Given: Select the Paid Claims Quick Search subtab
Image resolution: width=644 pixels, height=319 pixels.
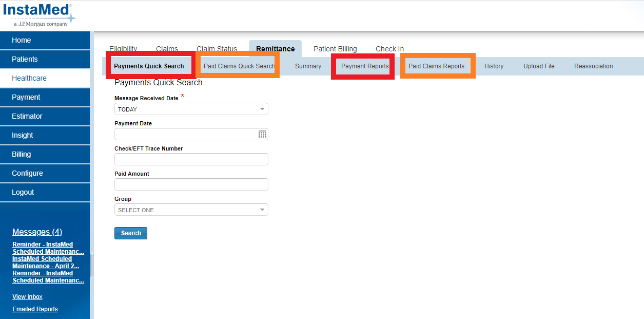Looking at the screenshot, I should pos(239,66).
